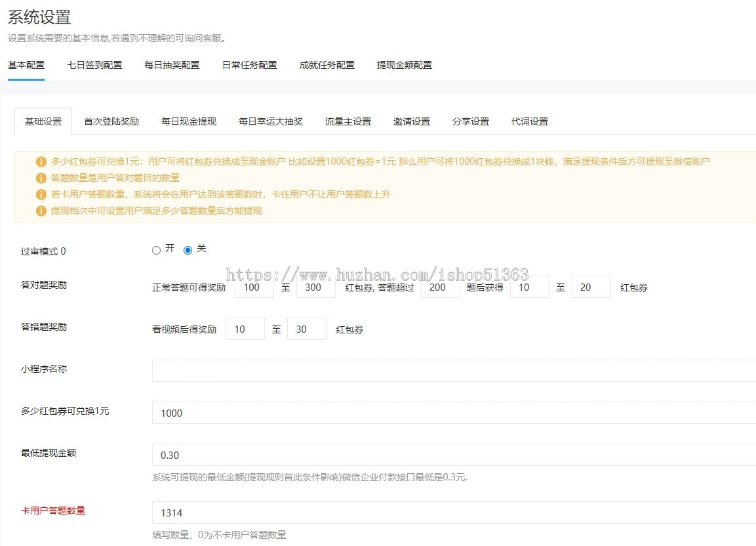This screenshot has width=756, height=546.
Task: Click the 答错题奖励 label
Action: coord(44,327)
